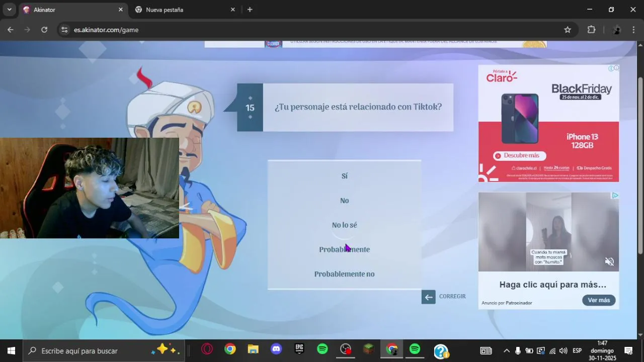Switch the ESP input language
This screenshot has width=644, height=362.
pos(577,351)
